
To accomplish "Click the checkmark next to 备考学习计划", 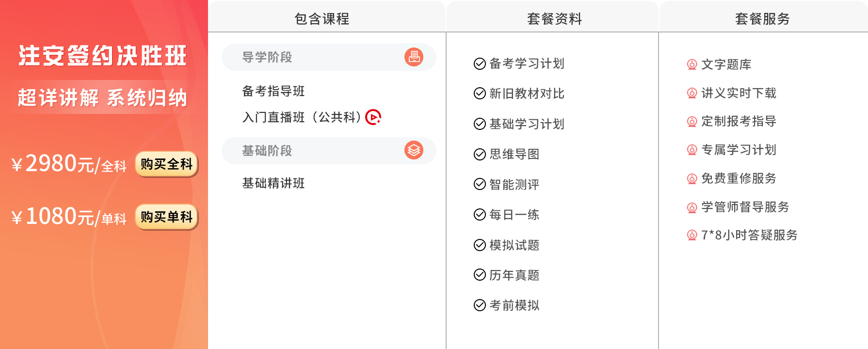I will [x=480, y=63].
